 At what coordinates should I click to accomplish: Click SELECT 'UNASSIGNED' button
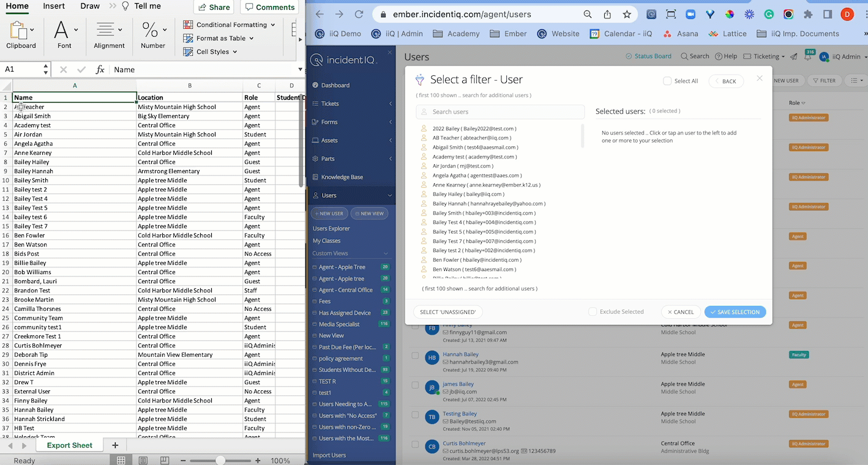coord(448,312)
